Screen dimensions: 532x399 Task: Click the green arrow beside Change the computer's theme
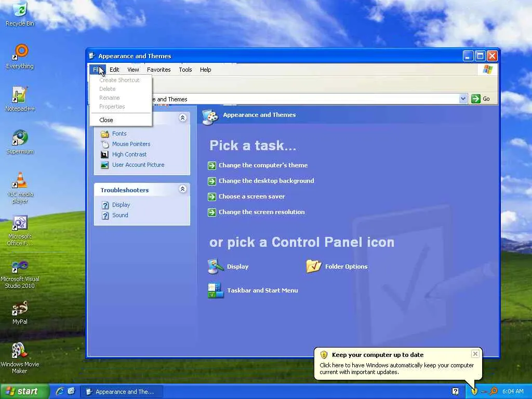212,166
